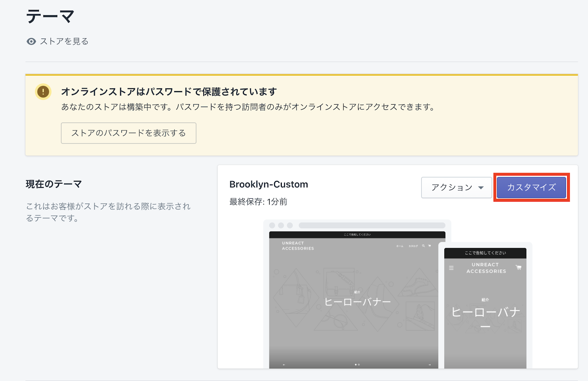Click the アクション dropdown caret arrow
This screenshot has height=381, width=588.
click(481, 188)
